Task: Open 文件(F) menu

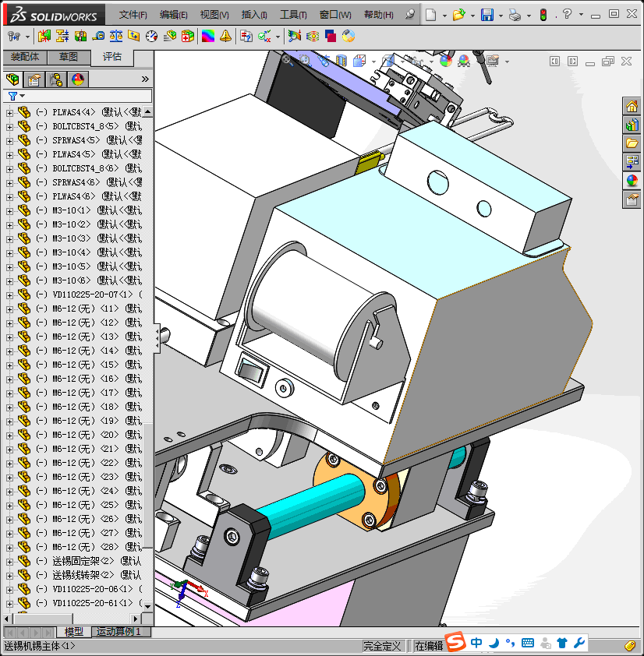Action: click(133, 15)
